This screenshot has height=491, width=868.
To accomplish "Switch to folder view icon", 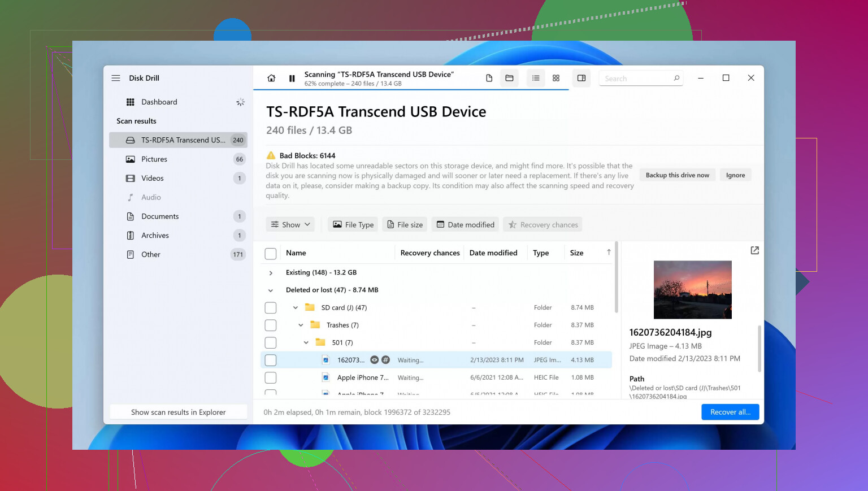I will tap(509, 79).
